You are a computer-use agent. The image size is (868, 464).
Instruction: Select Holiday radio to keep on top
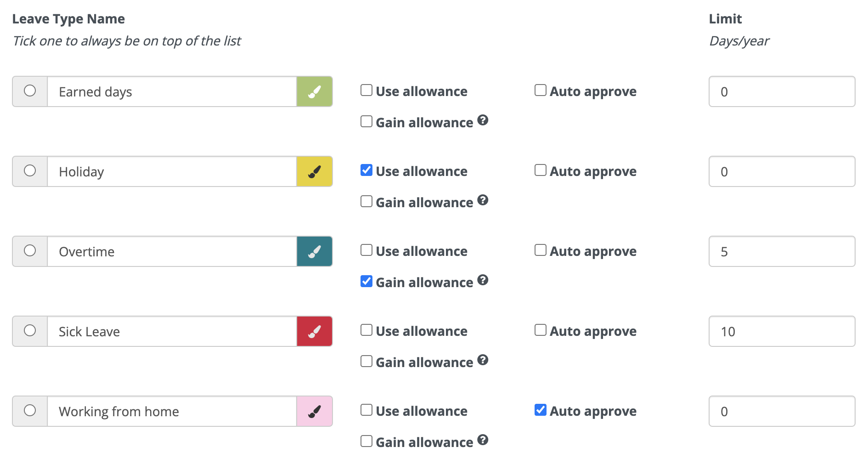[x=30, y=171]
